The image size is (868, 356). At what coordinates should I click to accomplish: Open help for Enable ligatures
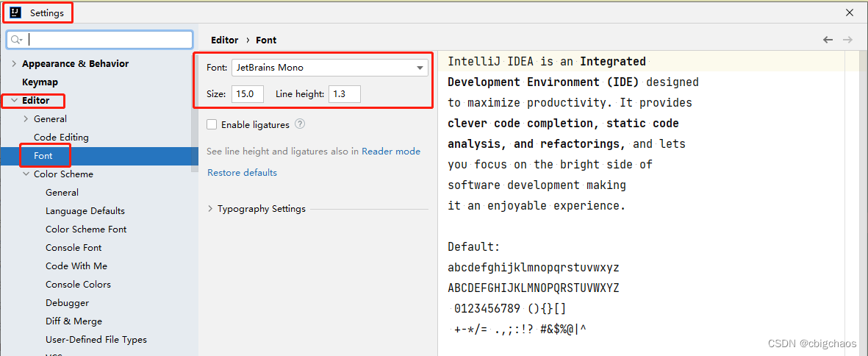click(300, 124)
